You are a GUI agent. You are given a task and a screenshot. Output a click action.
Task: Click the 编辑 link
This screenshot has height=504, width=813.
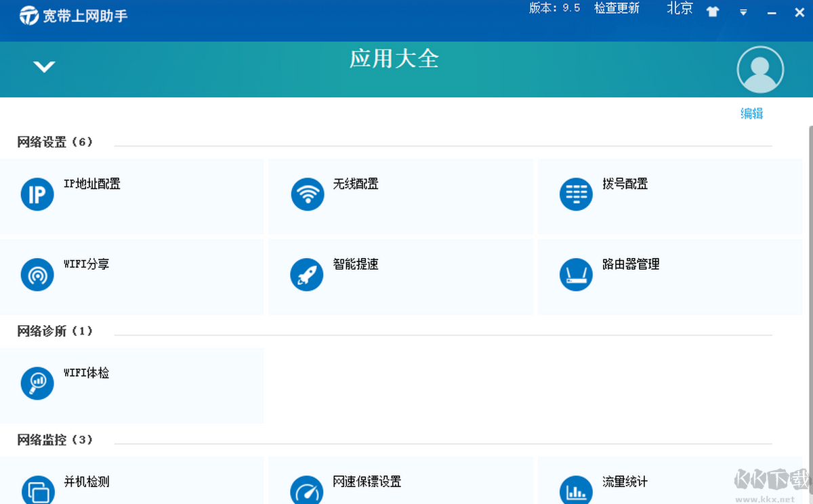pyautogui.click(x=751, y=114)
